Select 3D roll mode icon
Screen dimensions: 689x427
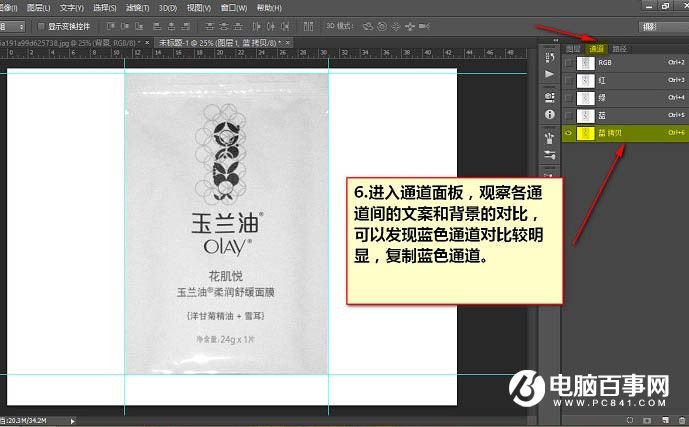[382, 26]
